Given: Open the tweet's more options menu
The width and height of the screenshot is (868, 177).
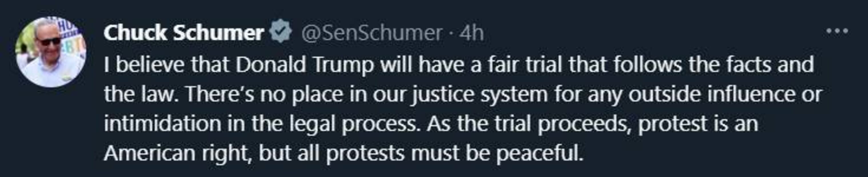Looking at the screenshot, I should [x=837, y=32].
